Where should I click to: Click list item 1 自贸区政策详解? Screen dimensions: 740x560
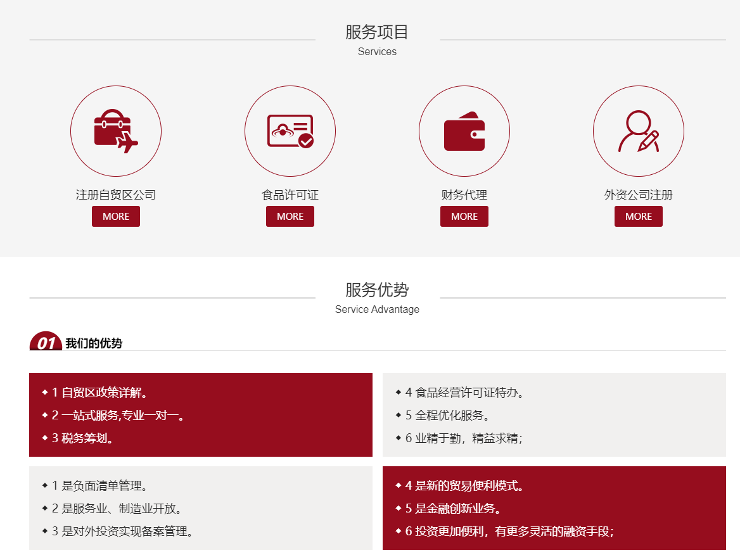pyautogui.click(x=100, y=393)
